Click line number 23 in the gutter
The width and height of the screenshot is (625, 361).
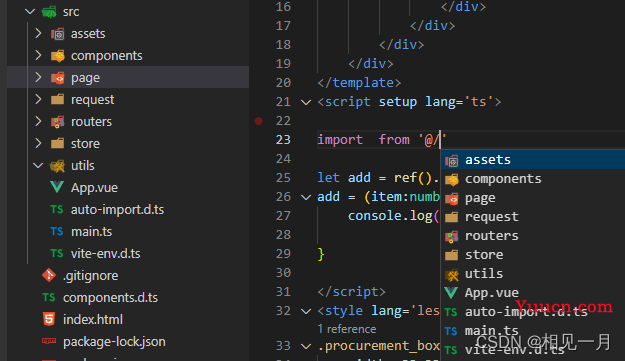pos(283,140)
